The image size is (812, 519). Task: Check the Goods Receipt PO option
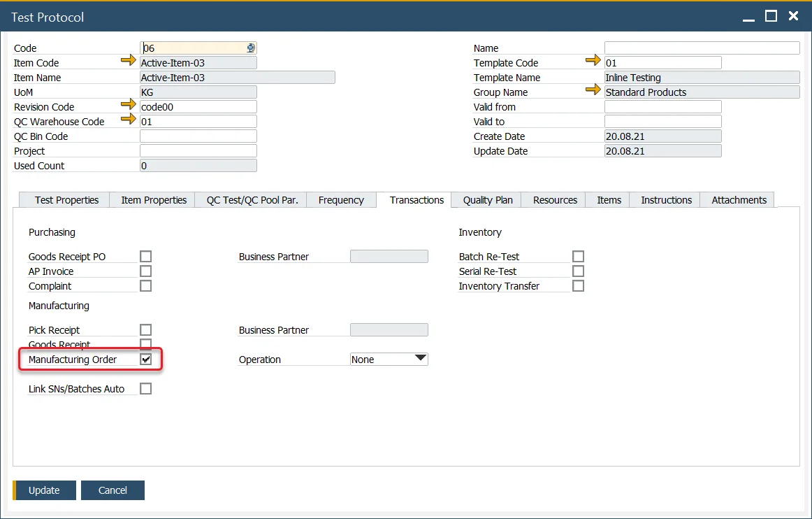(x=145, y=256)
